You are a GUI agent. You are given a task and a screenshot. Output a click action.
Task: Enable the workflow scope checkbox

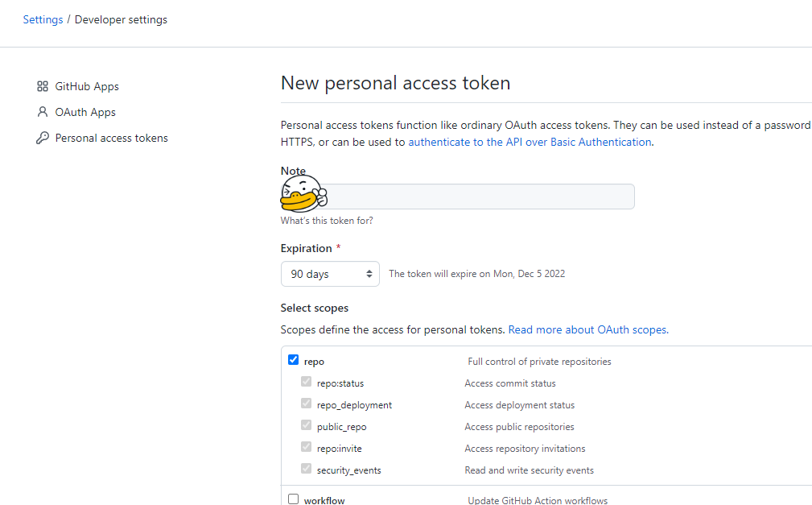click(293, 499)
